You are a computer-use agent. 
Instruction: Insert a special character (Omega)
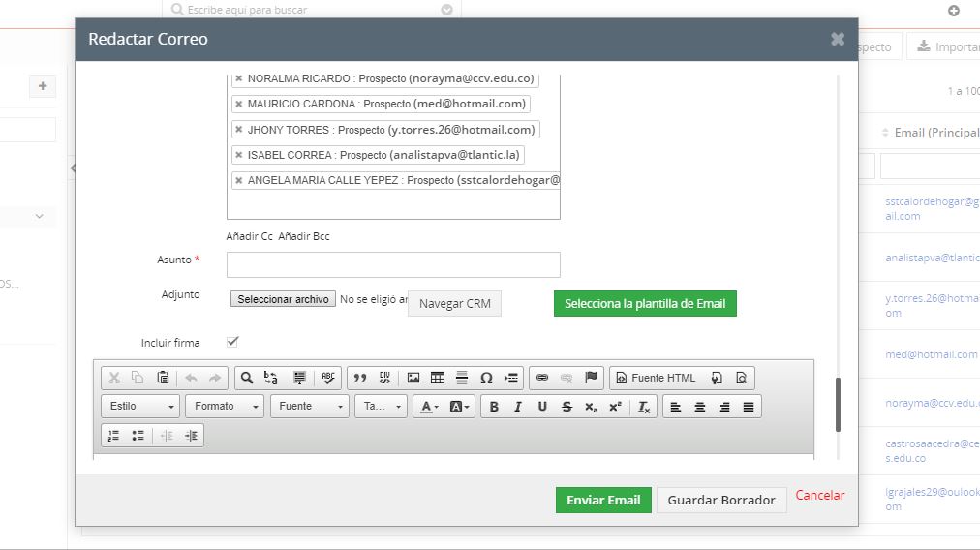(x=486, y=378)
